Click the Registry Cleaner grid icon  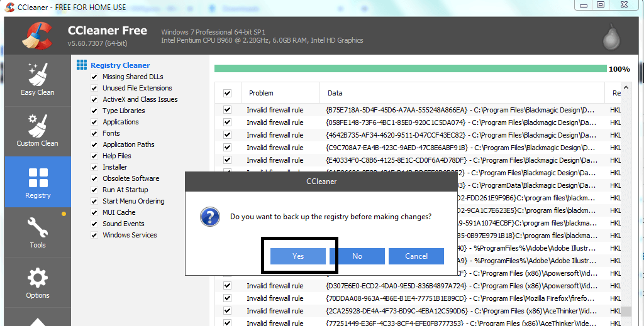[82, 65]
